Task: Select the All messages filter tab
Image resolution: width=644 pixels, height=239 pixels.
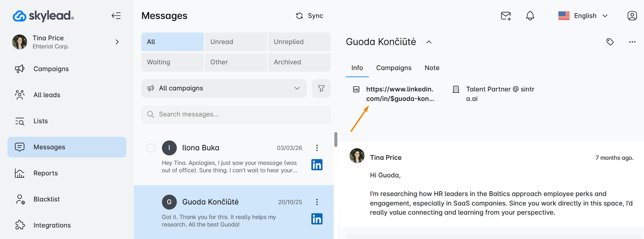Action: (x=172, y=42)
